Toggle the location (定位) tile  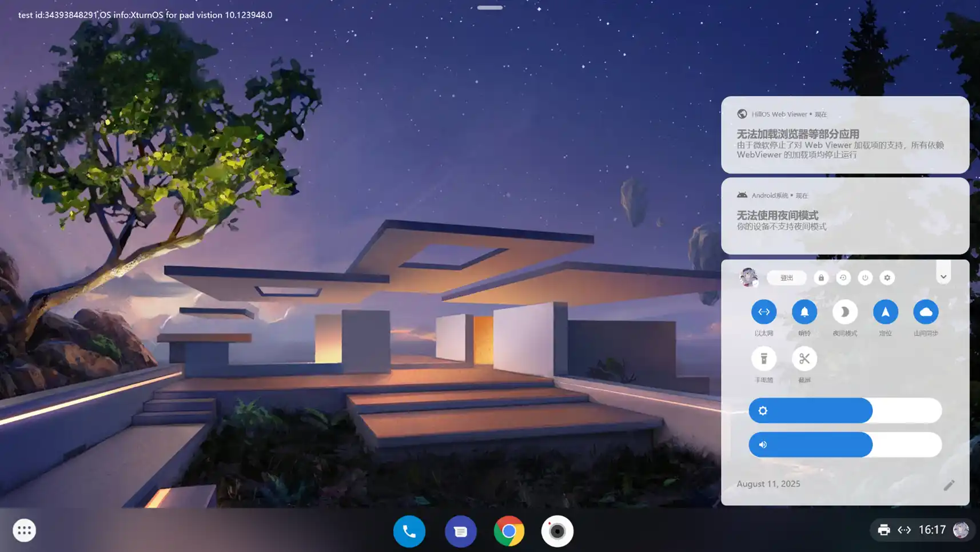point(885,312)
